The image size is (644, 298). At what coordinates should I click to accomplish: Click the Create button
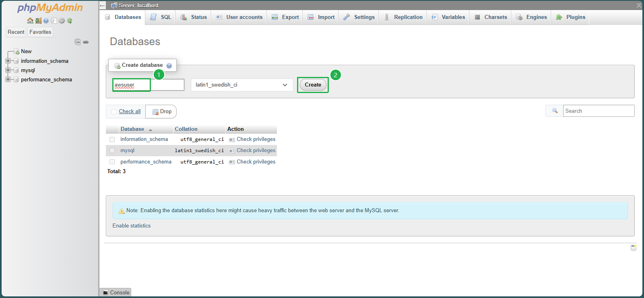point(313,85)
